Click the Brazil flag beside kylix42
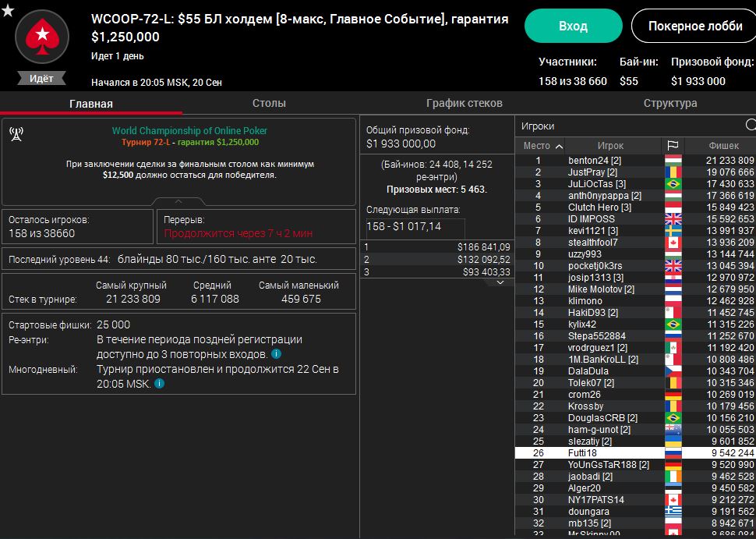The image size is (756, 539). click(x=673, y=324)
